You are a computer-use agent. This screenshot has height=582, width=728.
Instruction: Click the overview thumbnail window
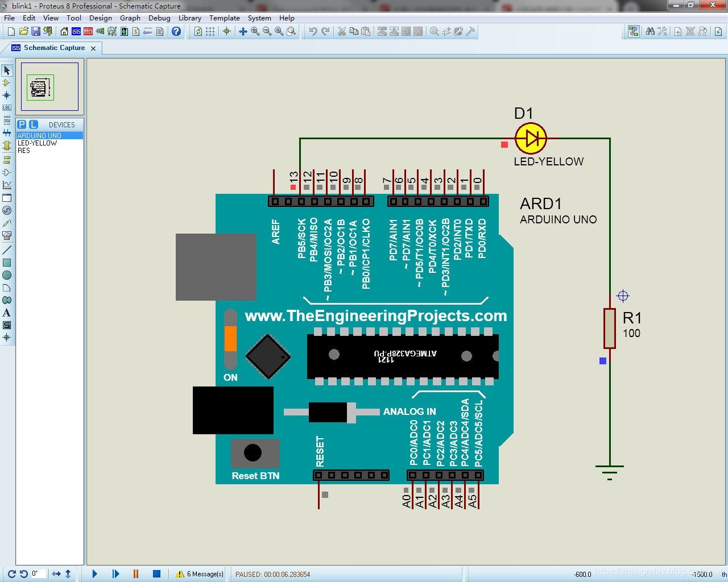49,86
